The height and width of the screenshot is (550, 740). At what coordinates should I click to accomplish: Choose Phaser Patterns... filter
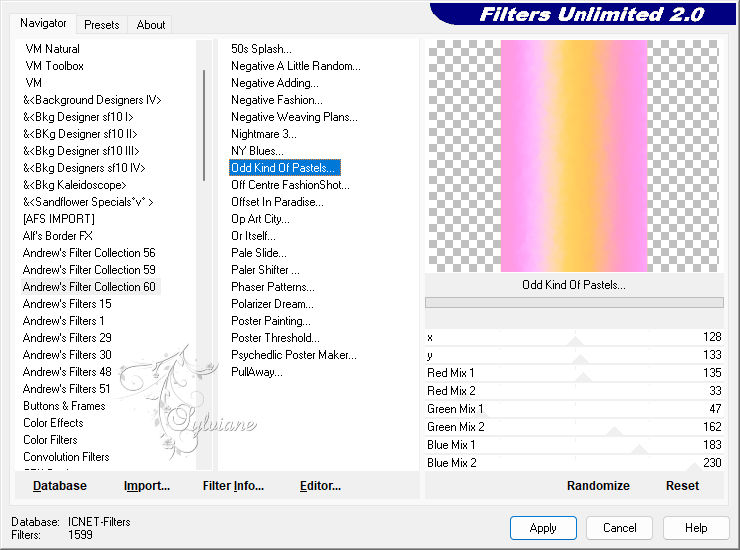(x=273, y=287)
